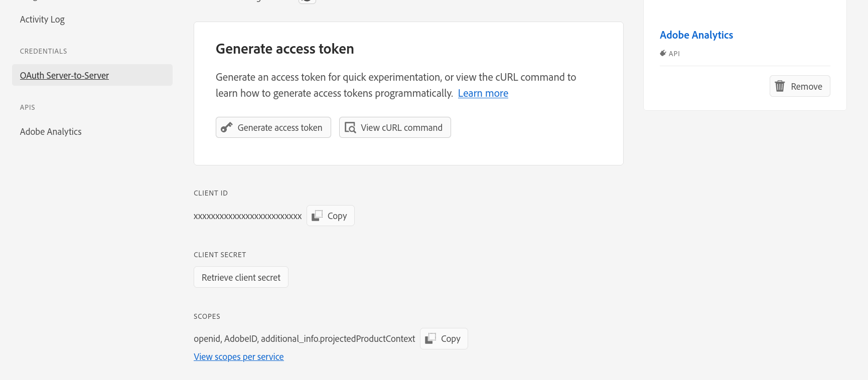Click the copy icon next to Client ID
The height and width of the screenshot is (380, 868).
coord(317,216)
